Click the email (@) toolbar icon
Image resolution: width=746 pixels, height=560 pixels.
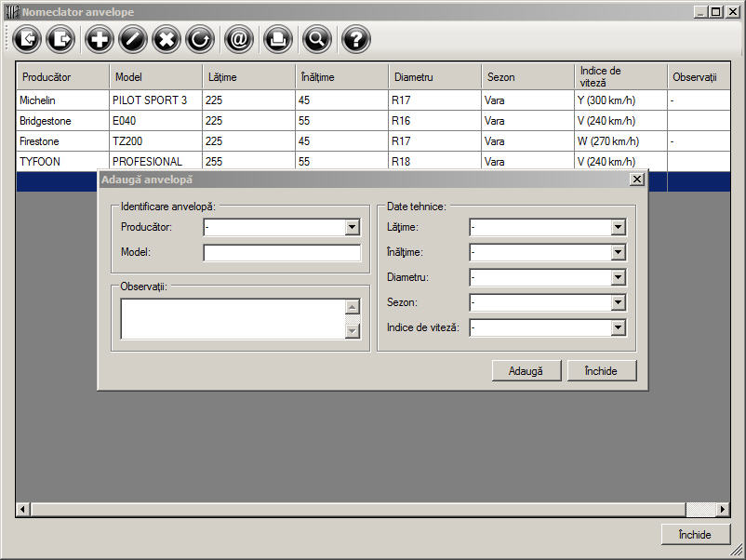pos(239,39)
